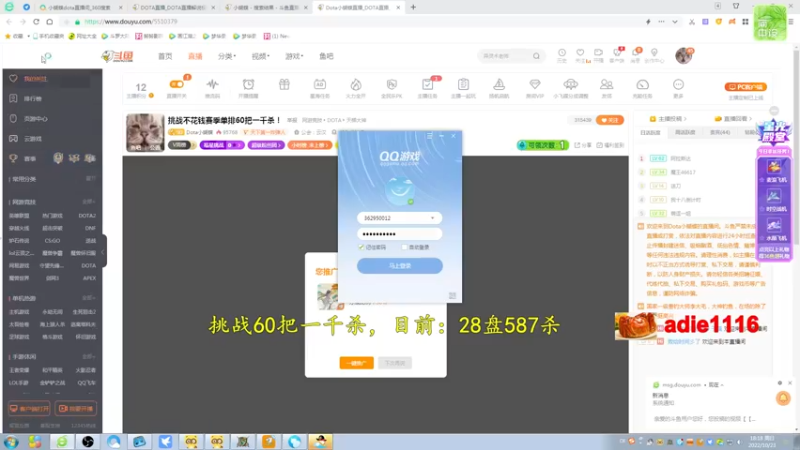Open the three-dots more icon
The height and width of the screenshot is (450, 800).
point(678,84)
